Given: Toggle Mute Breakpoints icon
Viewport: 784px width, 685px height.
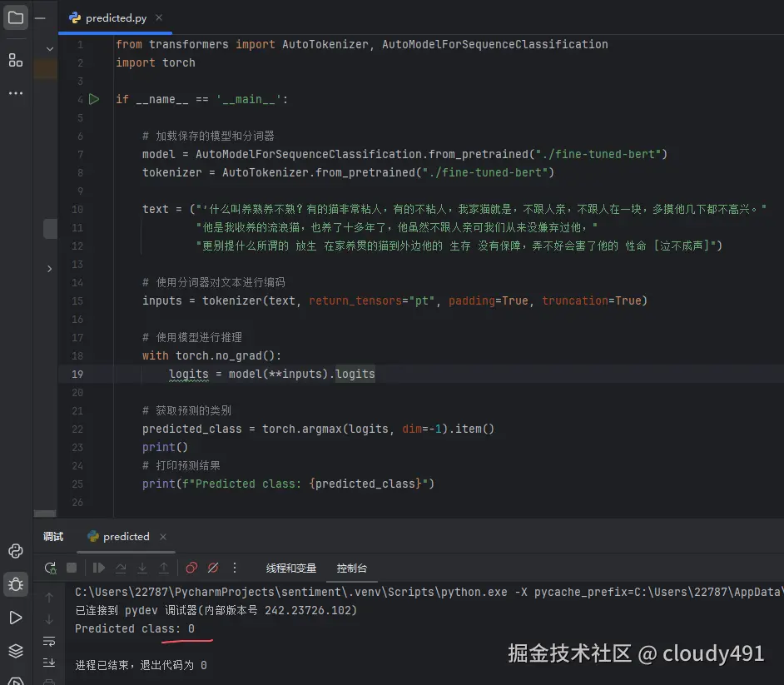Looking at the screenshot, I should [211, 567].
